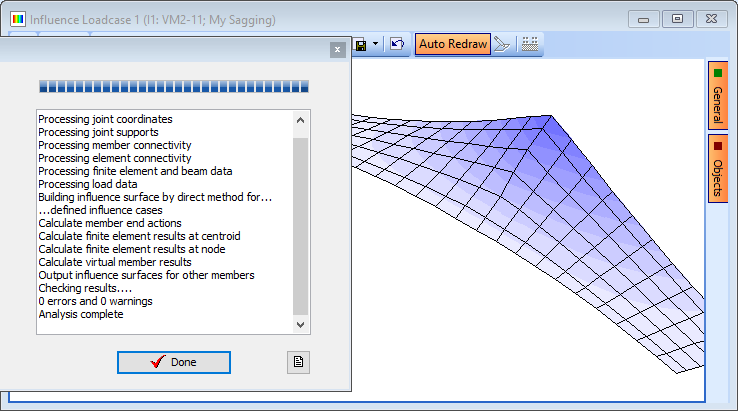Select 'Calculate member end actions' line
This screenshot has width=738, height=411.
pos(110,223)
